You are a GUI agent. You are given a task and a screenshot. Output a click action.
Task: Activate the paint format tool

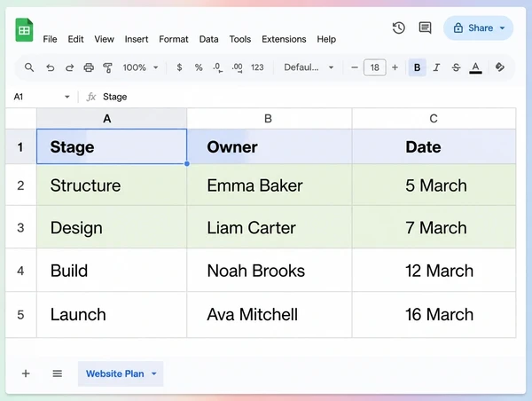[108, 67]
